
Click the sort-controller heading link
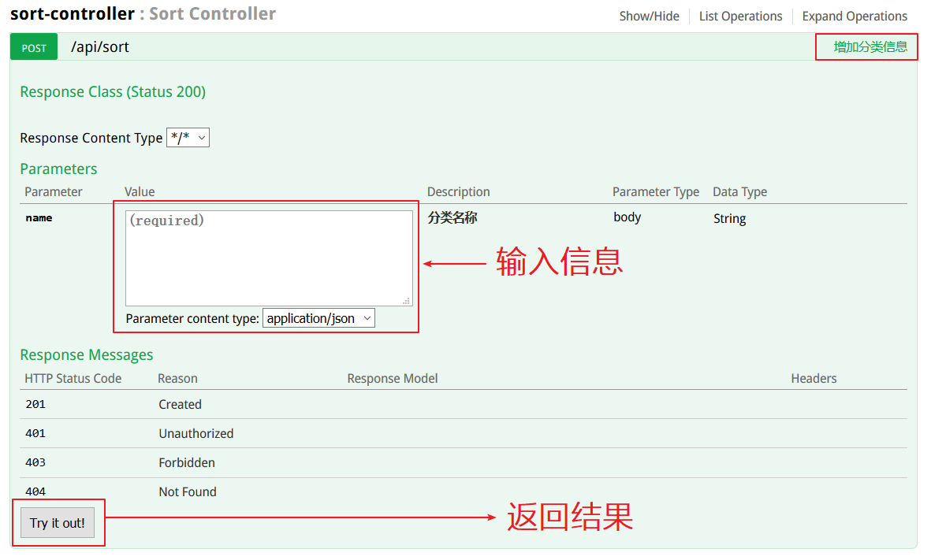(x=73, y=13)
